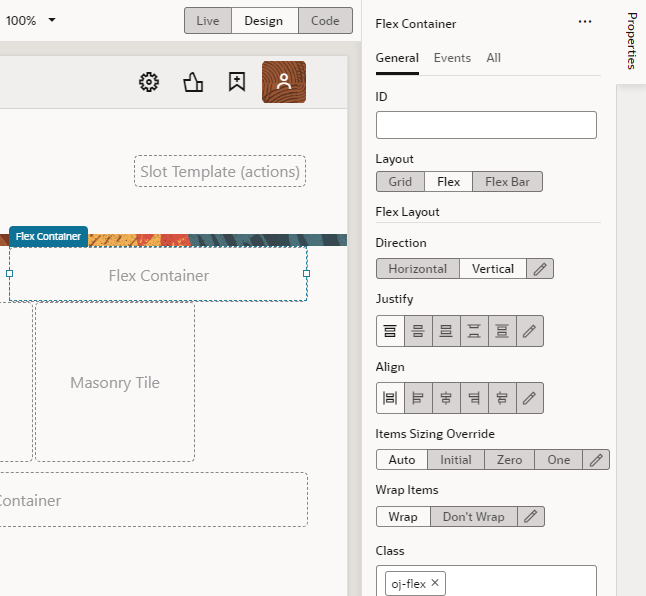The image size is (646, 596).
Task: Switch to Design mode
Action: pyautogui.click(x=264, y=21)
